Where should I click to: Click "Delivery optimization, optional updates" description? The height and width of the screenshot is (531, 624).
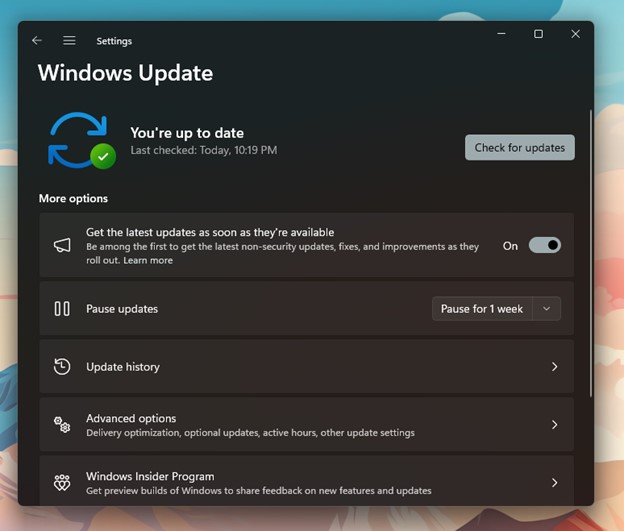[x=250, y=433]
